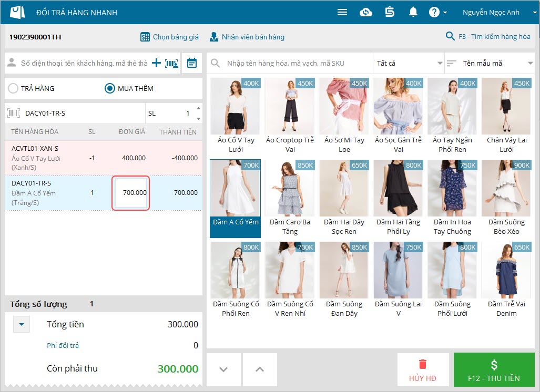Select the Đầm A Cổ Yếm product
The height and width of the screenshot is (392, 540).
[x=236, y=199]
